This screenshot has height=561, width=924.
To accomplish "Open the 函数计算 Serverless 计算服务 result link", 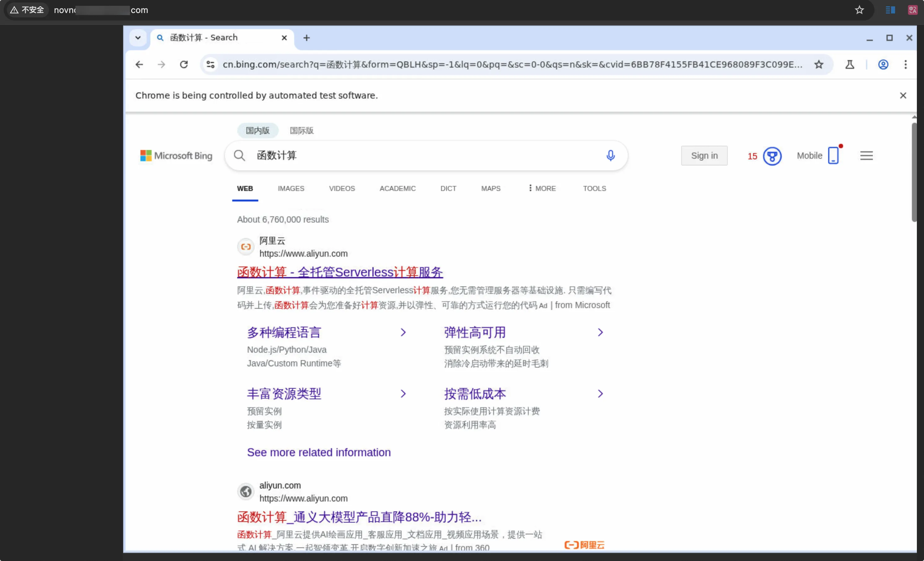I will (340, 272).
